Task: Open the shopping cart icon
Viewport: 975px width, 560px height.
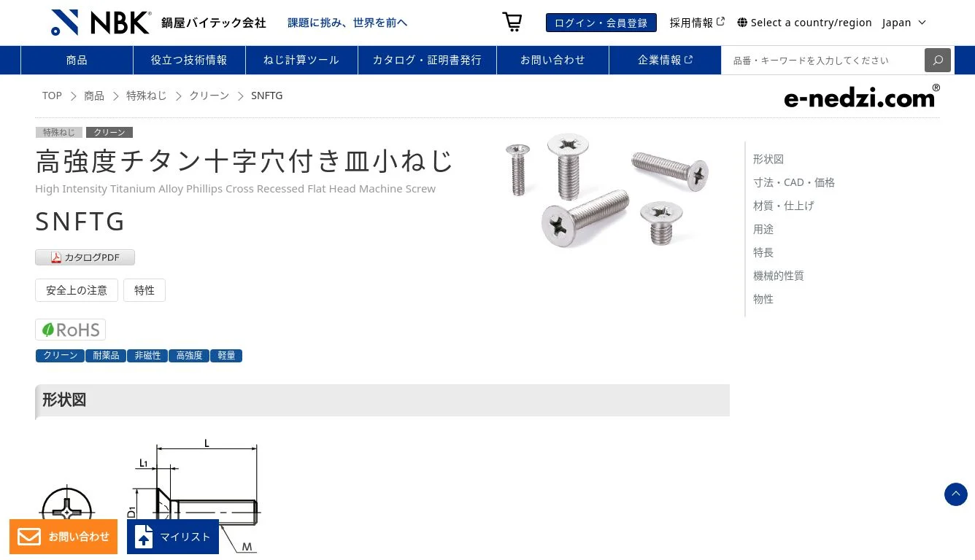Action: pyautogui.click(x=512, y=22)
